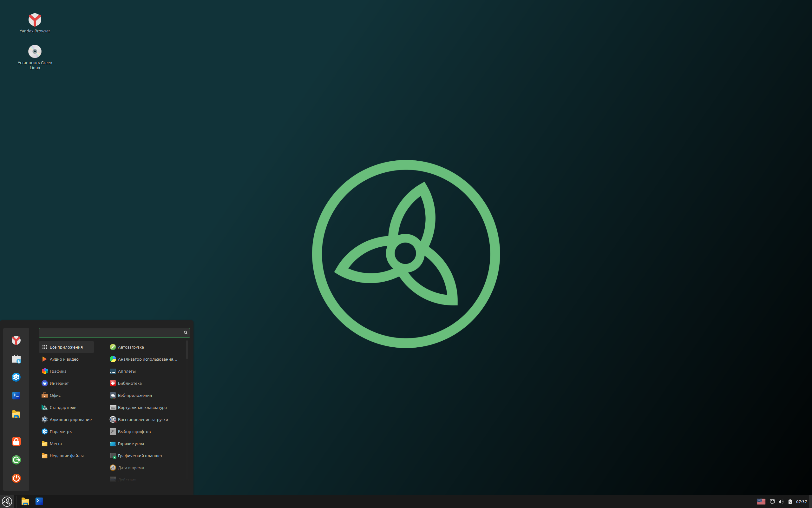
Task: Select the Стандартные category
Action: pos(66,408)
